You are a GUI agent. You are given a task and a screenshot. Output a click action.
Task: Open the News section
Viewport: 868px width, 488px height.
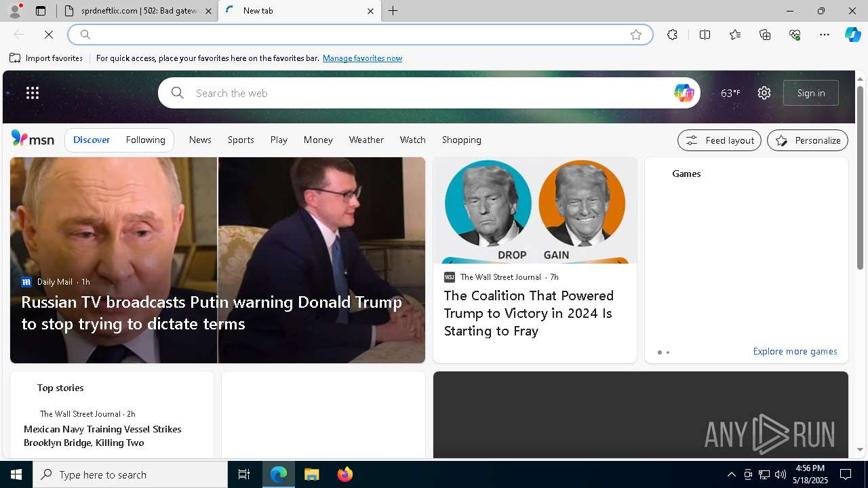[x=200, y=140]
